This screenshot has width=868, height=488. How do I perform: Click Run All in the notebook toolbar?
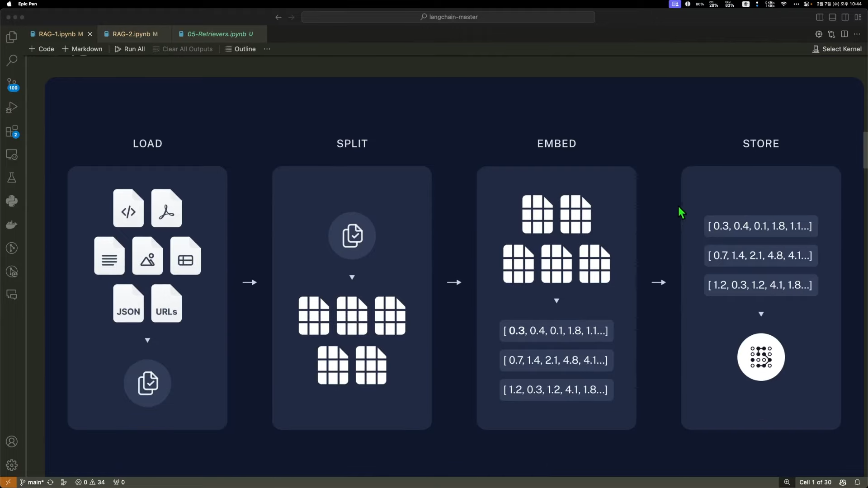130,49
